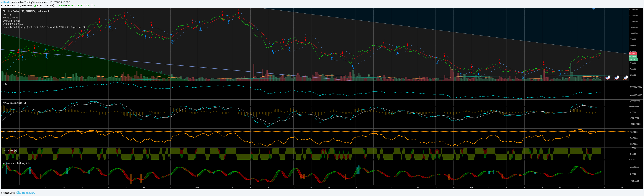Click the ema-sma + vol pane label

point(17,163)
